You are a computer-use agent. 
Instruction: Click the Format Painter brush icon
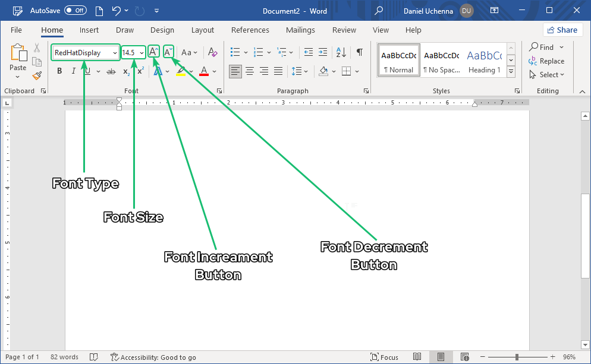(37, 75)
